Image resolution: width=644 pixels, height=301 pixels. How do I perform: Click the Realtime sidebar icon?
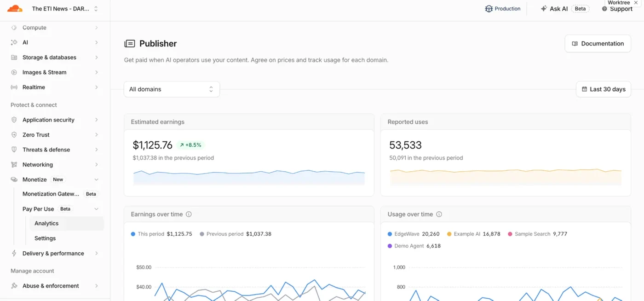coord(14,87)
